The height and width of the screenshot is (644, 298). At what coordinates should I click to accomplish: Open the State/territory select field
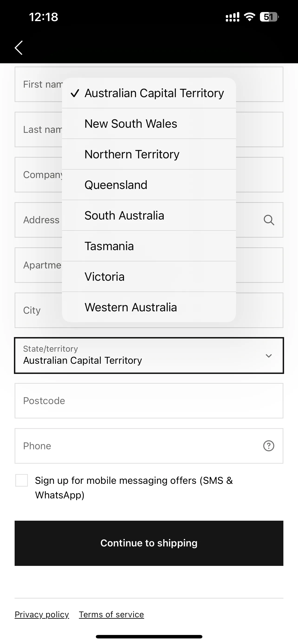(x=149, y=356)
